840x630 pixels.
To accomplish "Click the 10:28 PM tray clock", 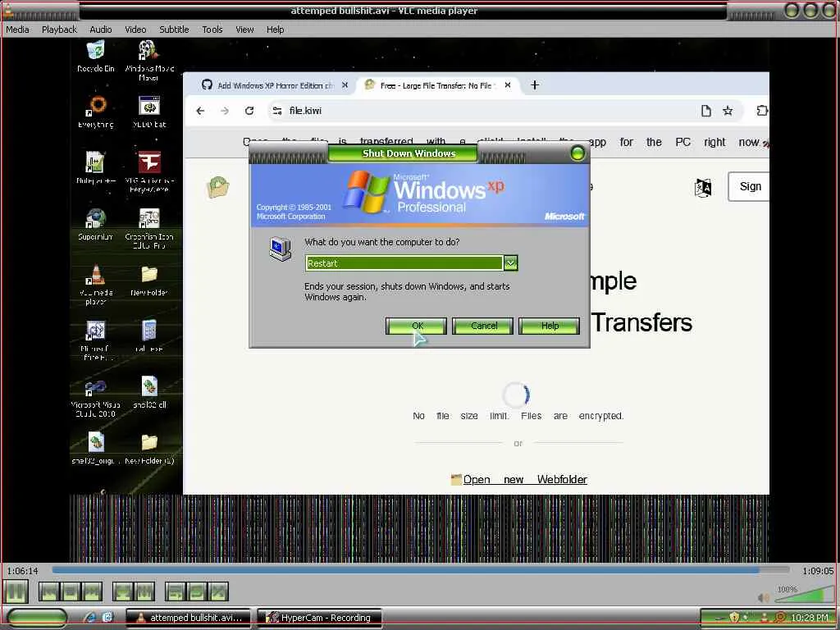I will point(810,618).
